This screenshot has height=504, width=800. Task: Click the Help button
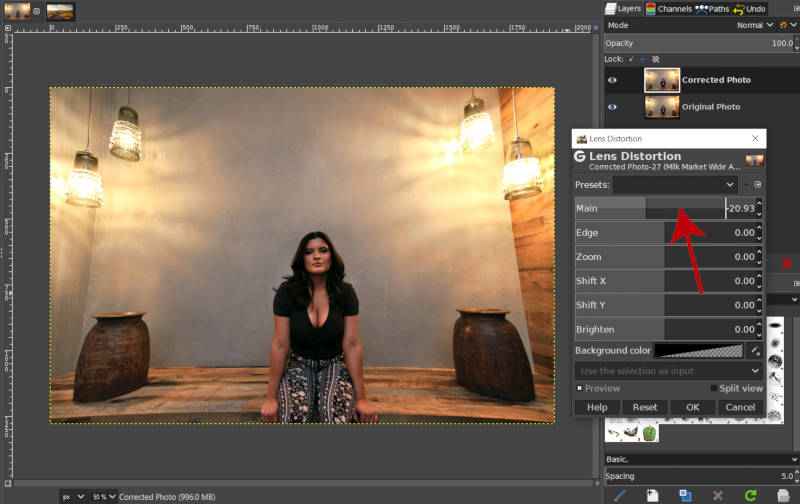597,407
